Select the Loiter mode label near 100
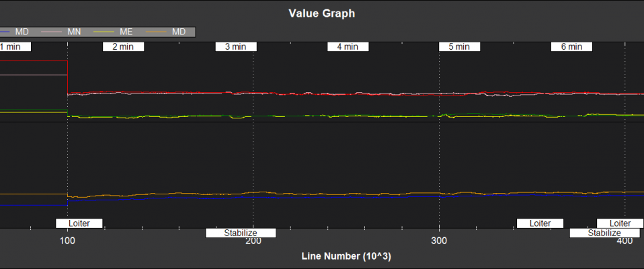 pos(78,223)
